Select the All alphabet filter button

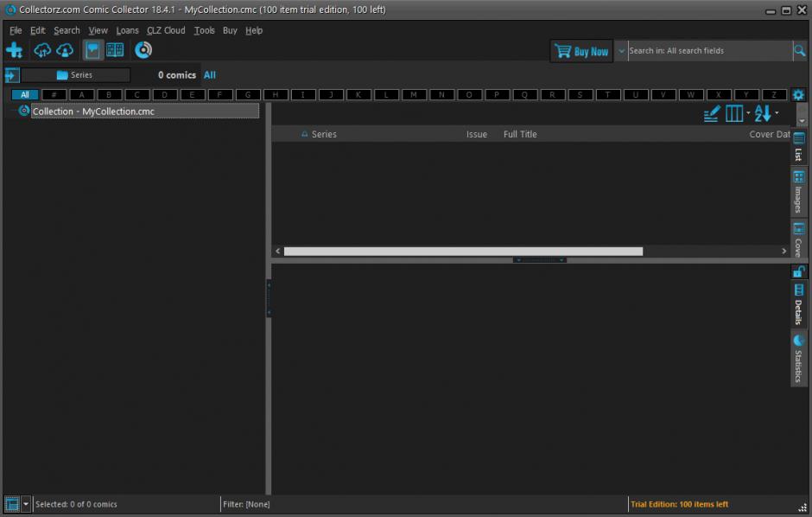tap(25, 95)
